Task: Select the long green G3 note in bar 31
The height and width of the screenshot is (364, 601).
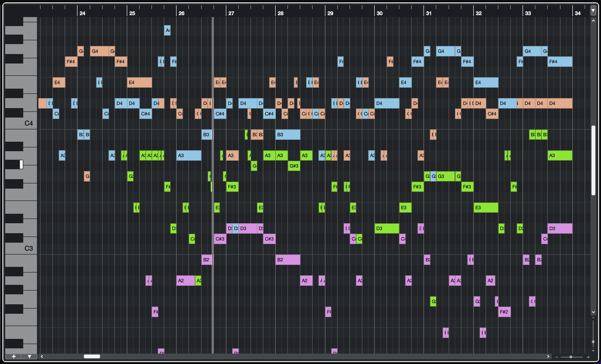Action: tap(445, 176)
